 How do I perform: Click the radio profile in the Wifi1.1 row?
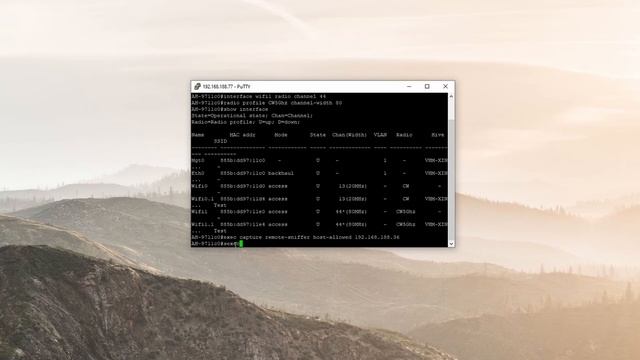click(x=406, y=224)
